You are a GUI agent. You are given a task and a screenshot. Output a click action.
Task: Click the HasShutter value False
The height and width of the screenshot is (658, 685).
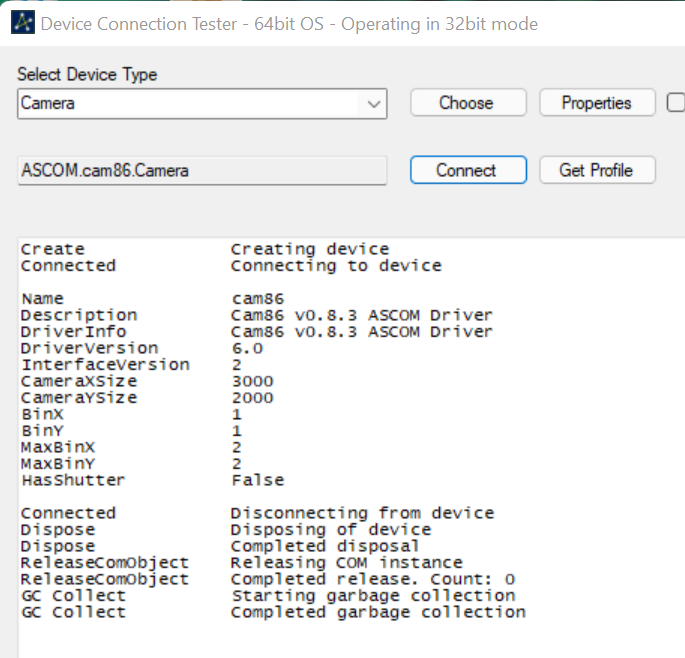[x=258, y=480]
